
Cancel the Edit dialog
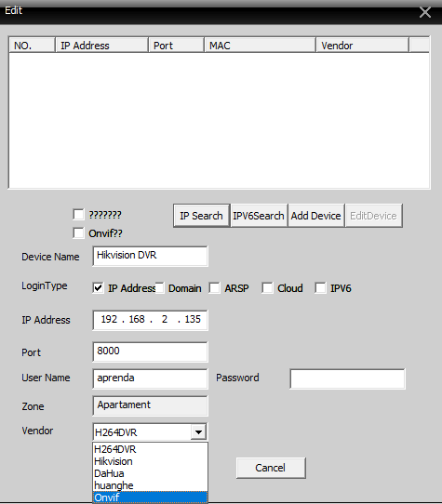click(x=271, y=468)
